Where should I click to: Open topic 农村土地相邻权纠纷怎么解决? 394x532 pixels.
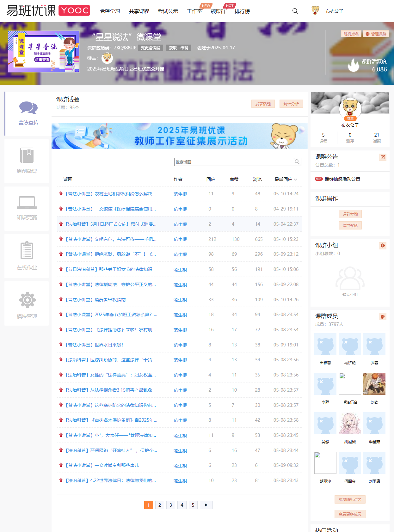110,194
